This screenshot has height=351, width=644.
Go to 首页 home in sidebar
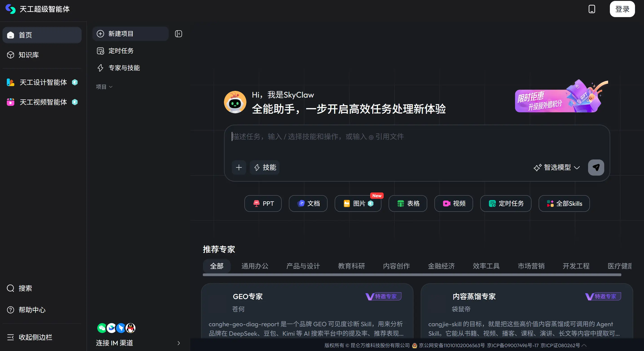click(x=42, y=35)
